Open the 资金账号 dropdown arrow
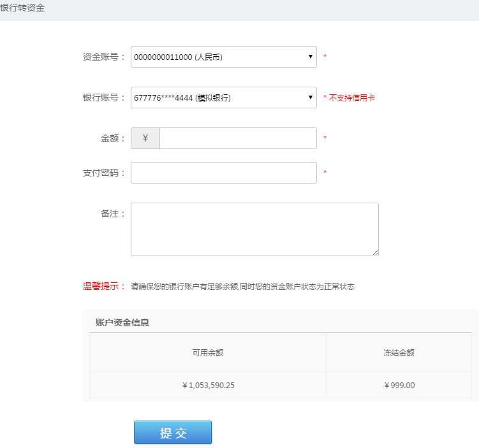 [311, 57]
